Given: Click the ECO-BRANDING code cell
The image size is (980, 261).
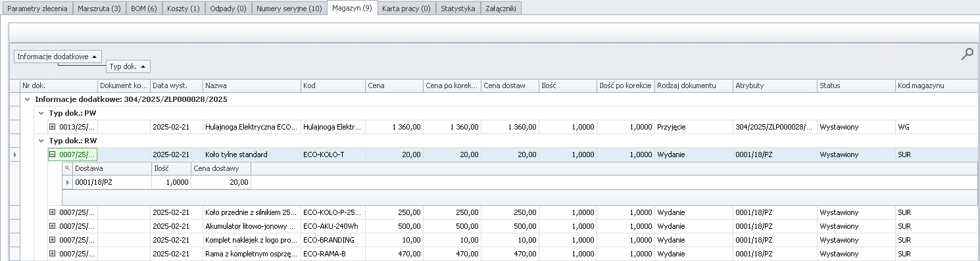Looking at the screenshot, I should coord(333,240).
